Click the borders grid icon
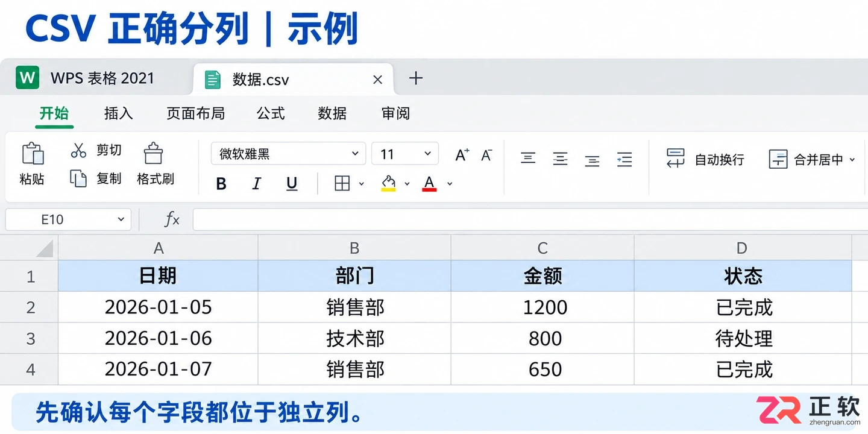The width and height of the screenshot is (868, 434). tap(342, 184)
